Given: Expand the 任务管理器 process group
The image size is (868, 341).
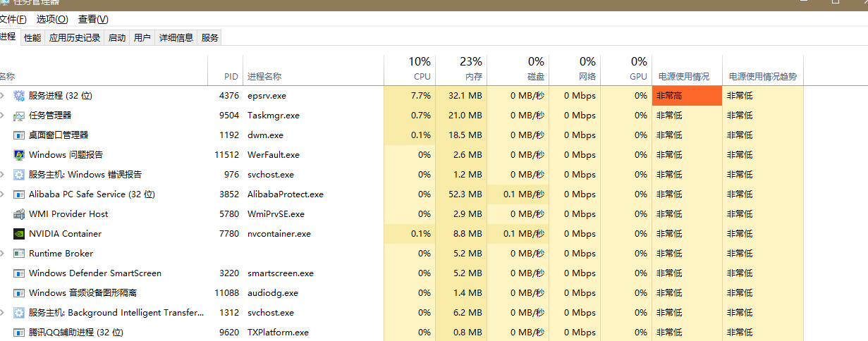Looking at the screenshot, I should (2, 115).
